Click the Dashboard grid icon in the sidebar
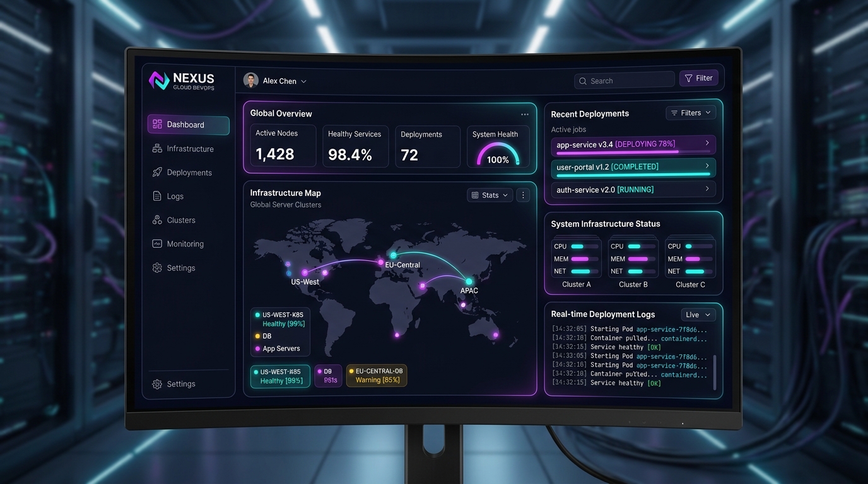The width and height of the screenshot is (868, 484). pos(157,124)
